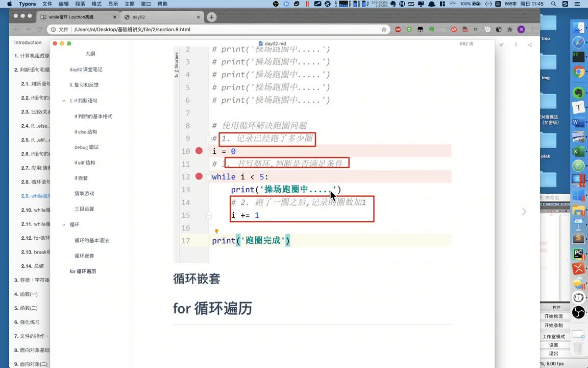Launch Microsoft Excel from the Dock

[x=579, y=151]
